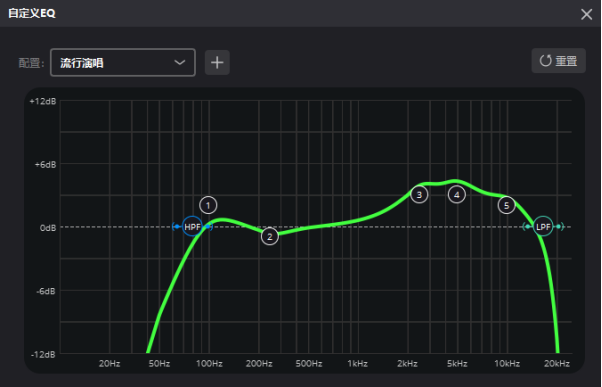The height and width of the screenshot is (387, 602).
Task: Reset EQ with the 重置 button
Action: click(559, 61)
